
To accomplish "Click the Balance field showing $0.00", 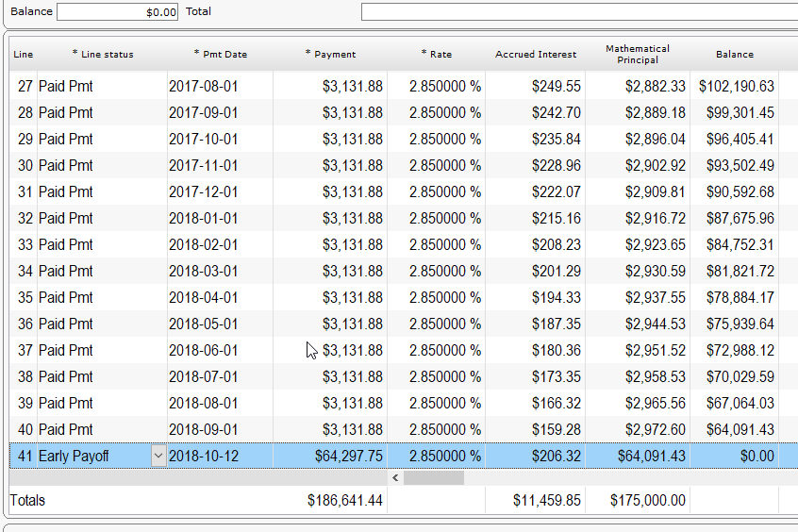I will coord(118,11).
